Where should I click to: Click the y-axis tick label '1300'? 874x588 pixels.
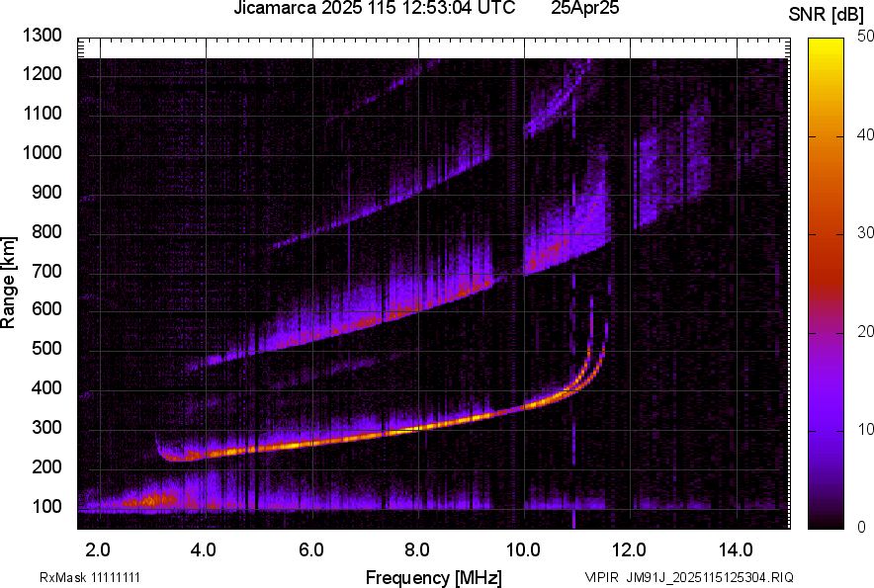coord(42,36)
